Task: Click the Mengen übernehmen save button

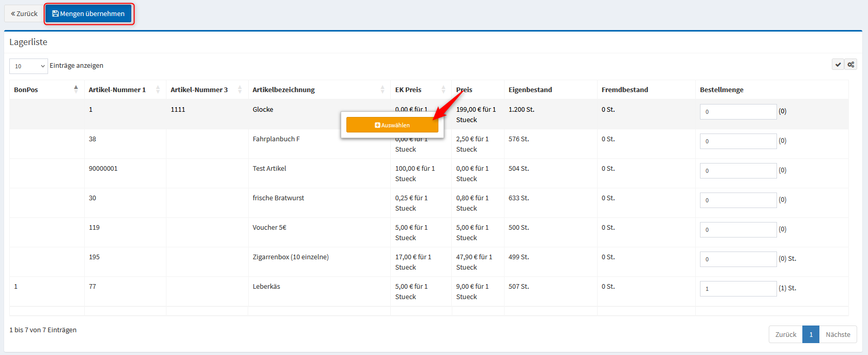Action: point(88,13)
